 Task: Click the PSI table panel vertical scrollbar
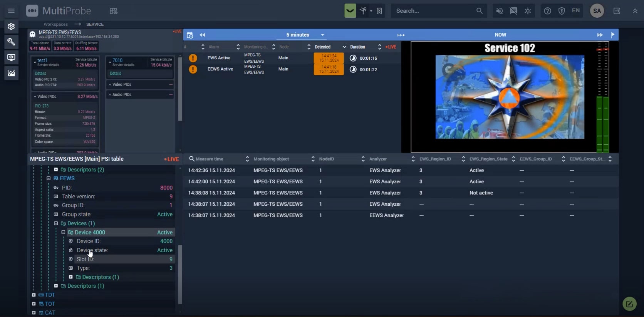[x=179, y=274]
